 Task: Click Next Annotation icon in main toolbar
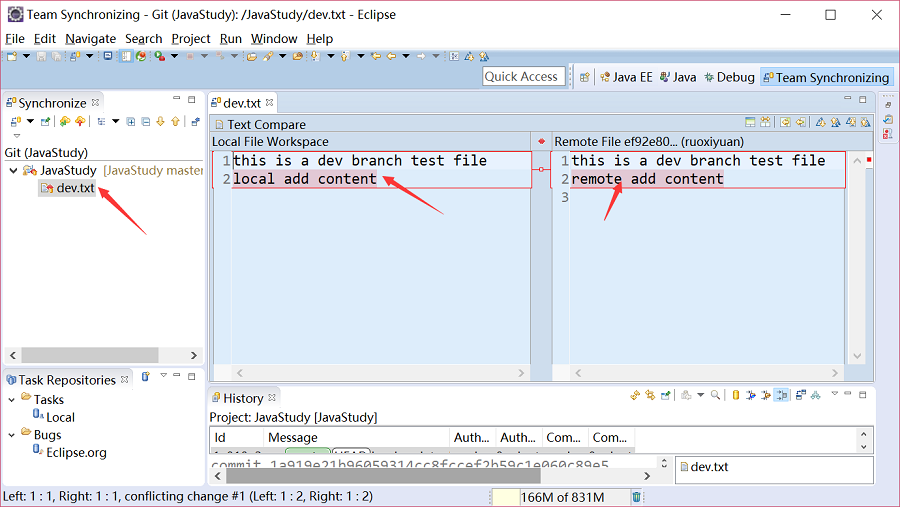[315, 56]
